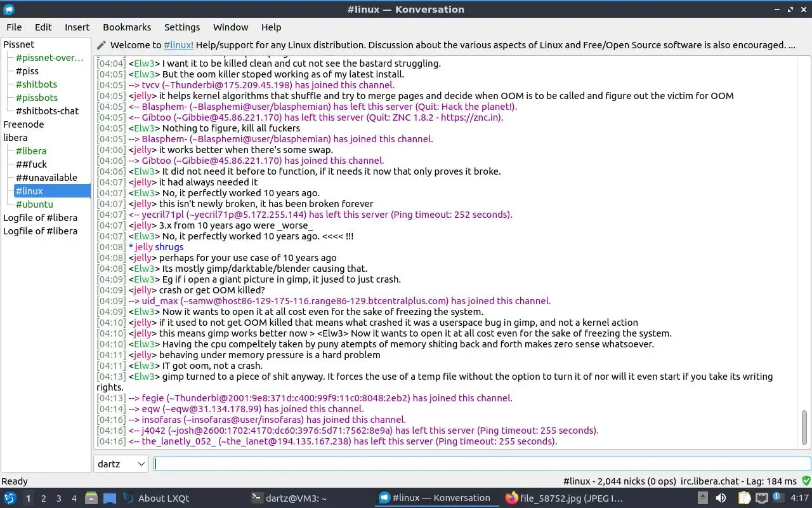Click the "* jelly shrugs" action line

click(156, 247)
